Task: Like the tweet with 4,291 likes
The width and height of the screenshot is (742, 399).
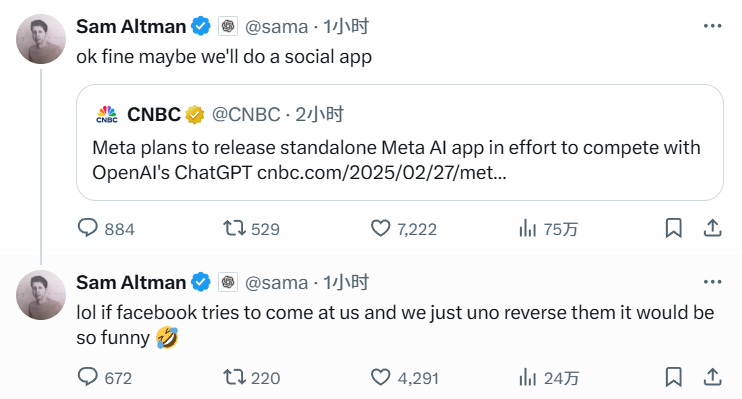Action: (380, 377)
